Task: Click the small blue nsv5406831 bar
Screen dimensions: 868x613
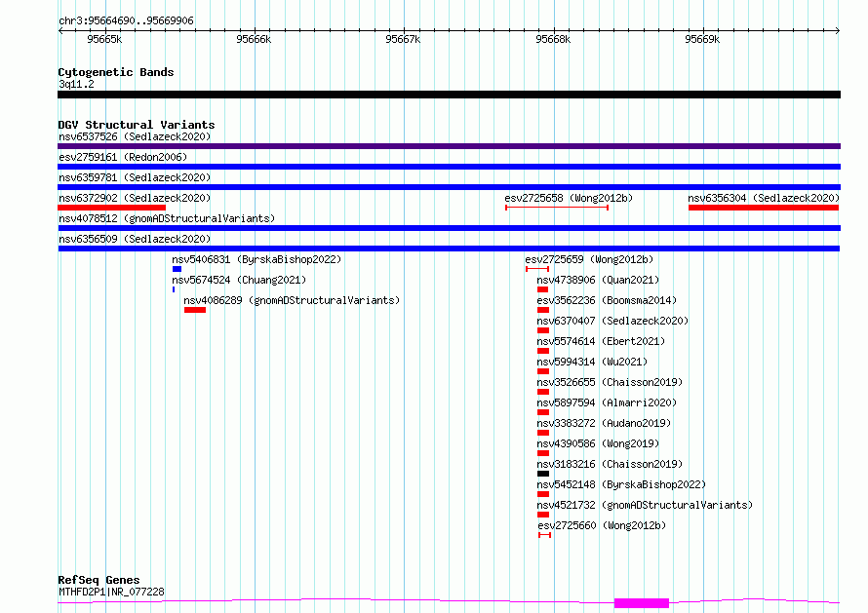Action: pos(178,269)
